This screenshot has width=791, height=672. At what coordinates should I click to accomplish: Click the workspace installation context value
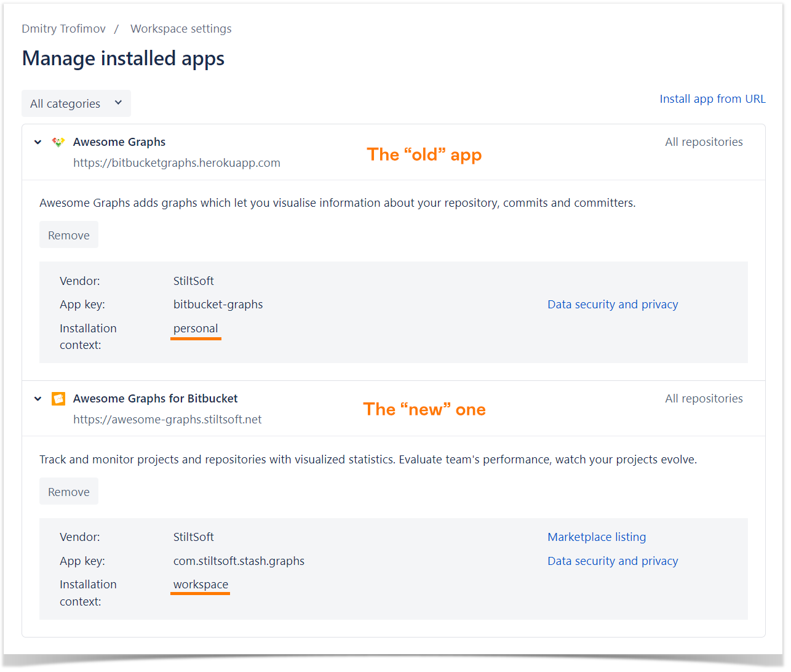(201, 585)
